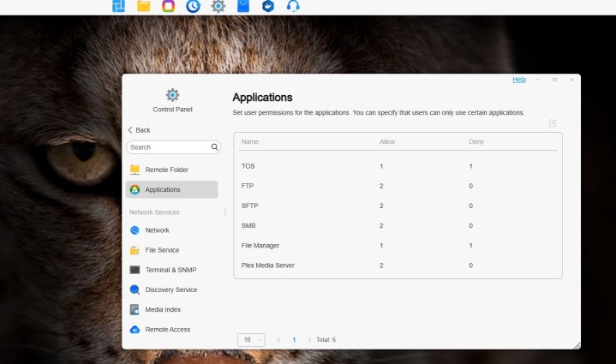This screenshot has height=364, width=616.
Task: Go to the next page arrow
Action: pyautogui.click(x=309, y=340)
